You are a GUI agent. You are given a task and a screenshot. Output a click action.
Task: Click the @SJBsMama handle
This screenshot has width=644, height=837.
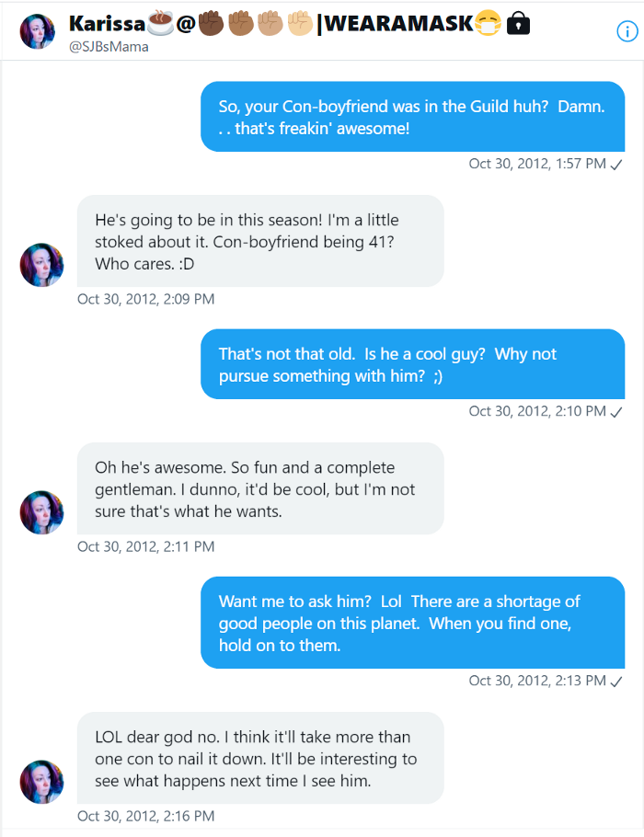click(x=109, y=47)
